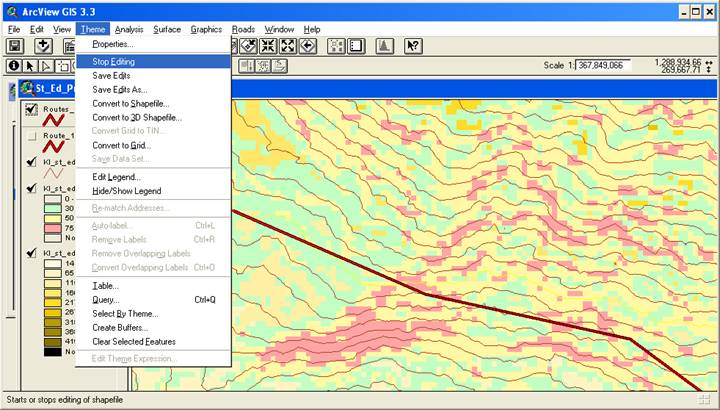Click the Zoom In button icon
Screen dimensions: 720x410
pyautogui.click(x=267, y=46)
